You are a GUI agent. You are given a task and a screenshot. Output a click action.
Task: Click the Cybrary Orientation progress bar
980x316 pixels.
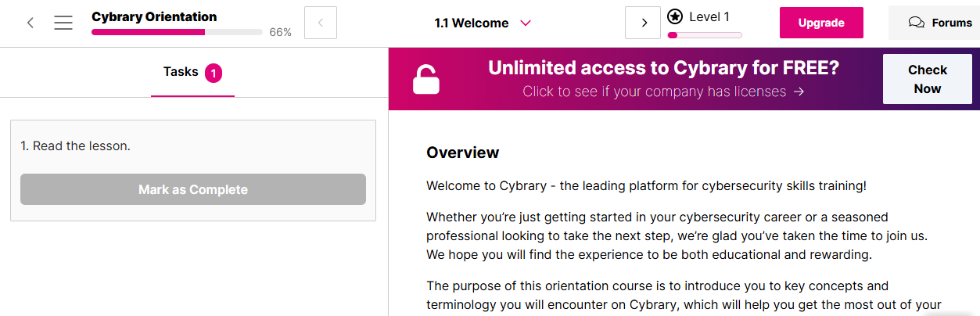coord(177,33)
